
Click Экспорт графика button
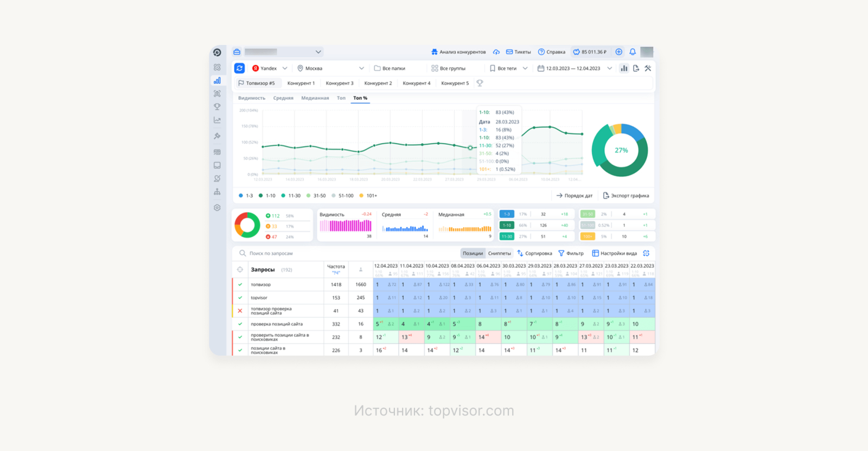click(626, 196)
